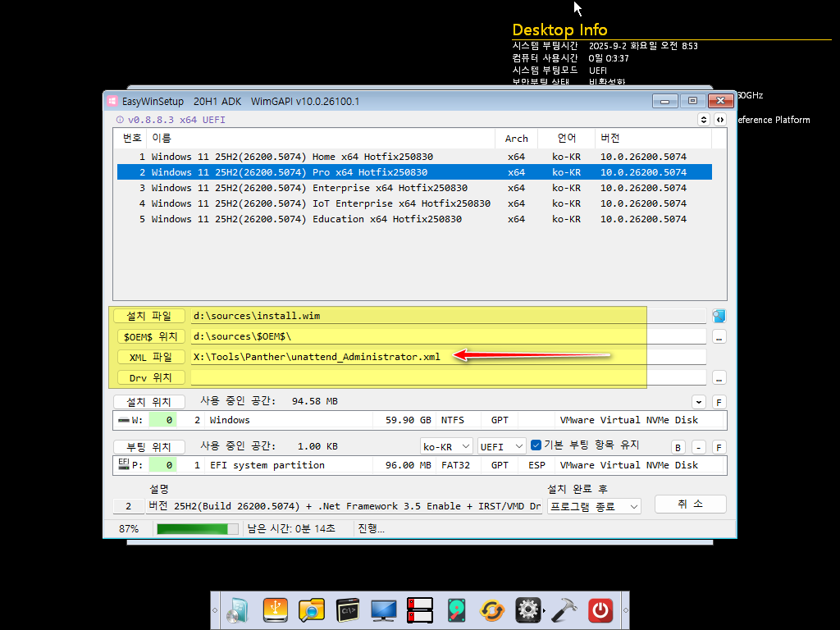Click the 언어 column header
Screen dimensions: 840x630
[x=566, y=138]
